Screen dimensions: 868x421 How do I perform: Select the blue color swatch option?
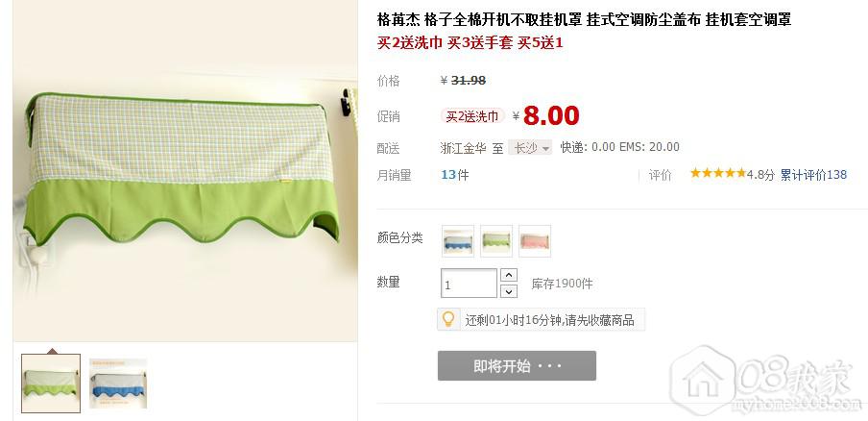tap(458, 241)
